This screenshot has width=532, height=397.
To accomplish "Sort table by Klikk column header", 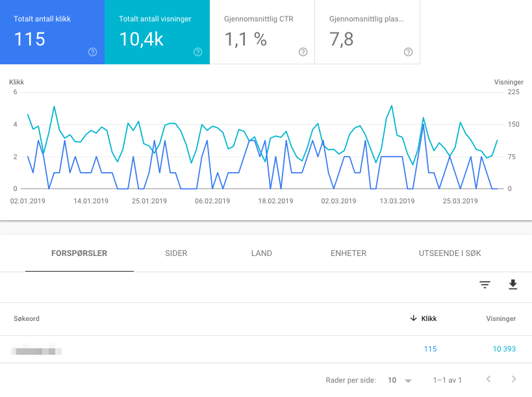I will (424, 318).
